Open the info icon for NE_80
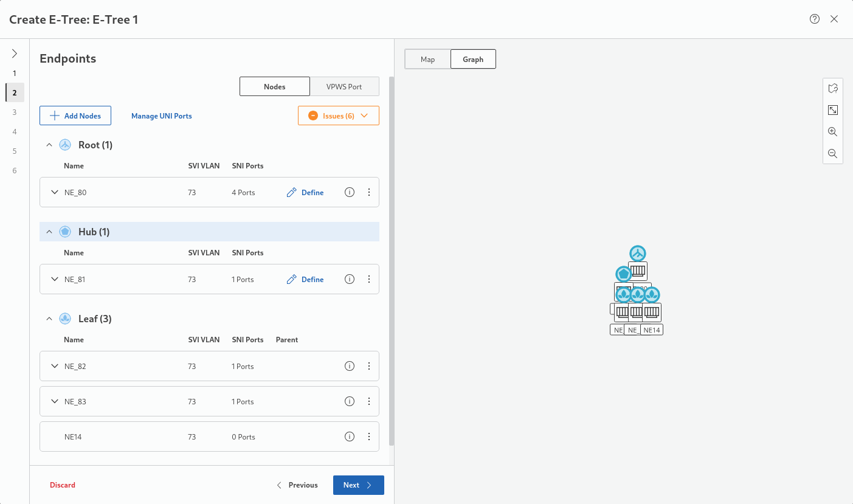853x504 pixels. [x=350, y=192]
